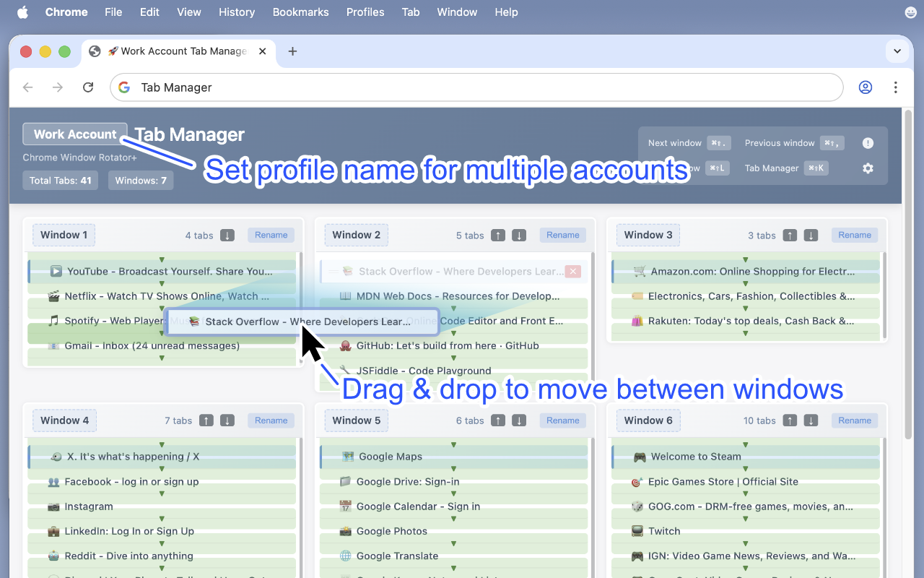Open the File menu
The height and width of the screenshot is (578, 924).
113,12
